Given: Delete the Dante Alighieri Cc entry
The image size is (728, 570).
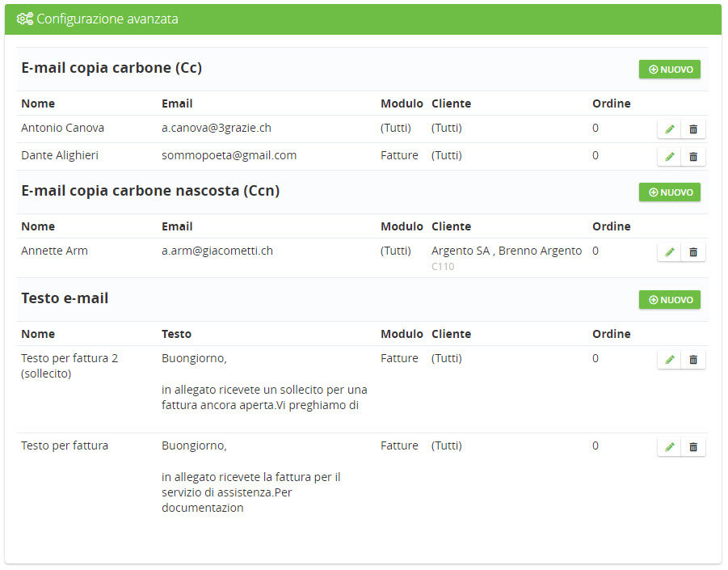Looking at the screenshot, I should click(692, 157).
